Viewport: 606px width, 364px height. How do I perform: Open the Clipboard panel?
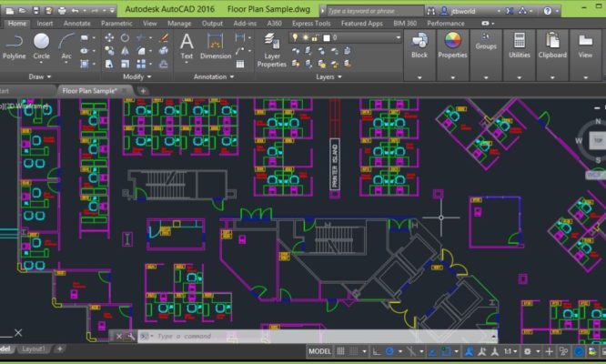pos(551,45)
